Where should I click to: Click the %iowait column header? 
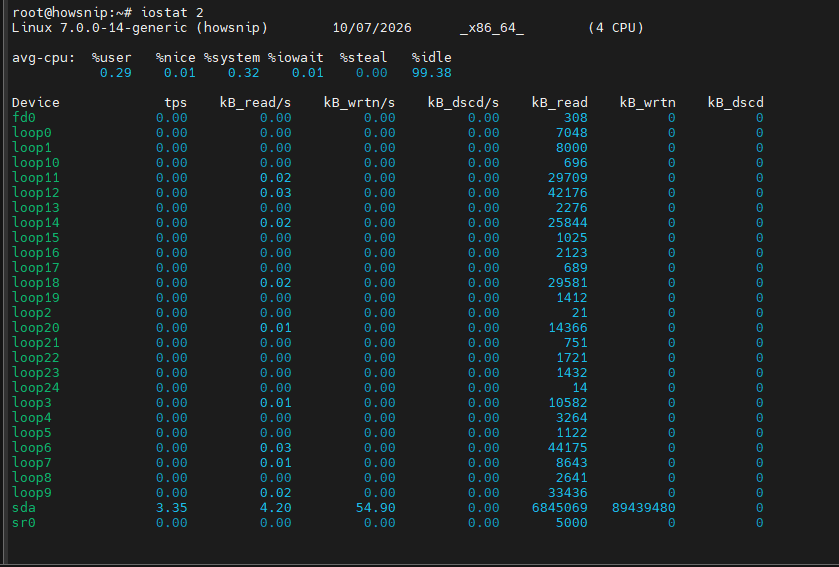click(x=295, y=57)
